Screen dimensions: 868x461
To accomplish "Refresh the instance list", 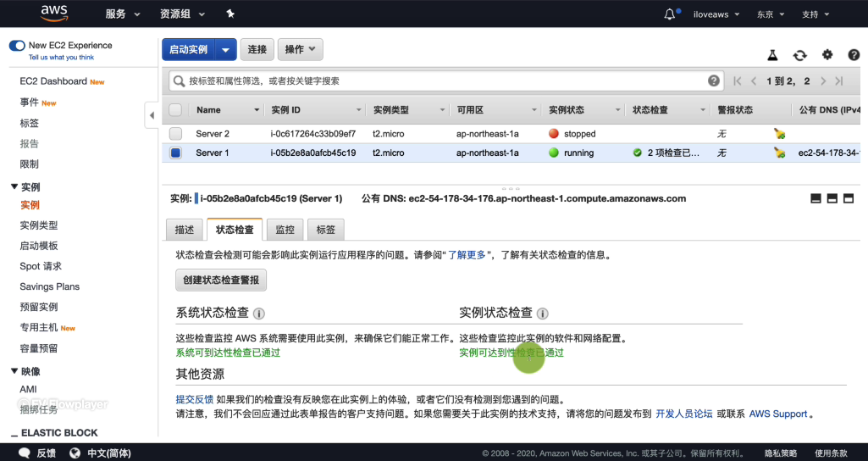I will 800,55.
